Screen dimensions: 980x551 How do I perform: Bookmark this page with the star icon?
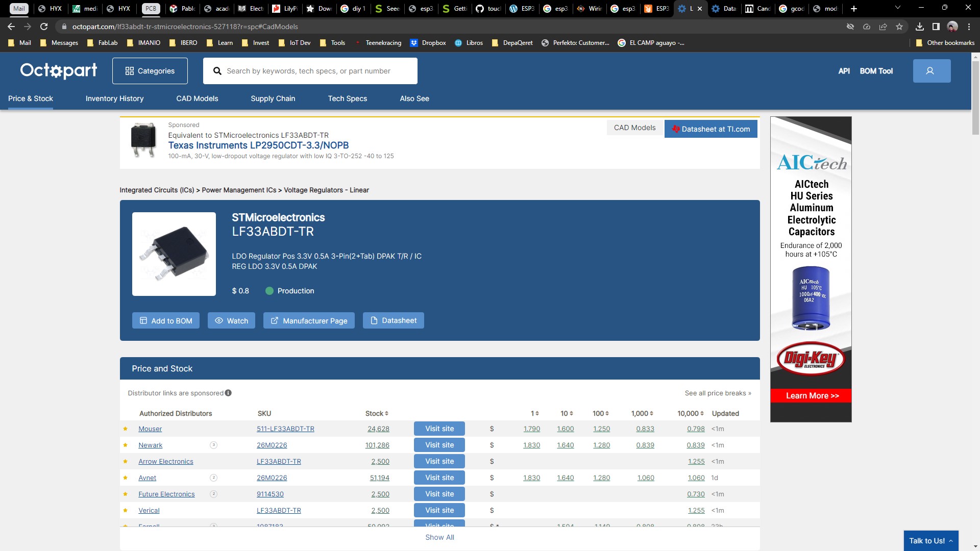(899, 27)
